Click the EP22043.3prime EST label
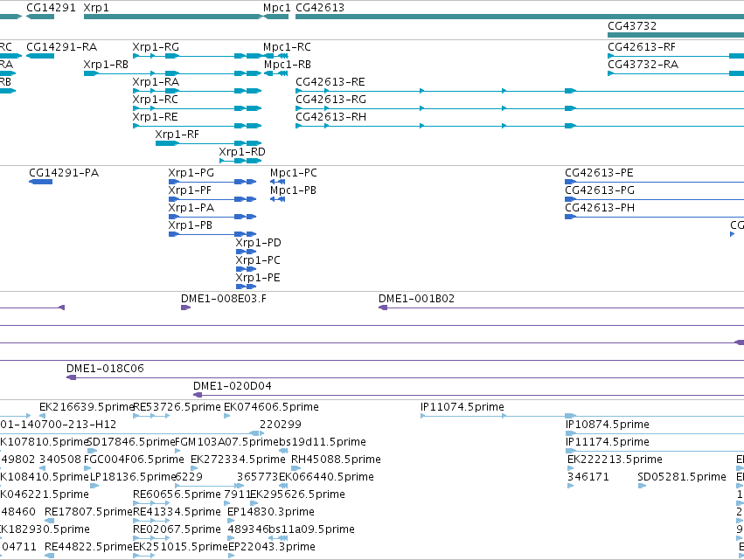Image resolution: width=744 pixels, height=560 pixels. (271, 548)
